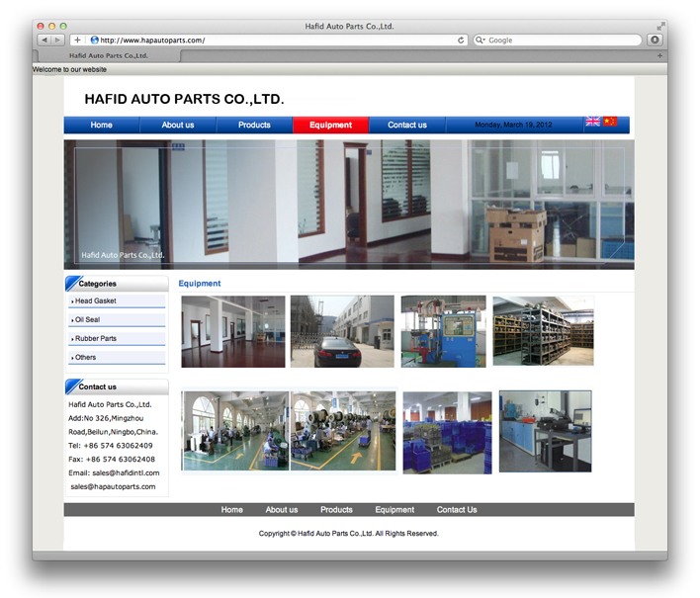Click the Tel: +86 574 63062409 line

(111, 446)
